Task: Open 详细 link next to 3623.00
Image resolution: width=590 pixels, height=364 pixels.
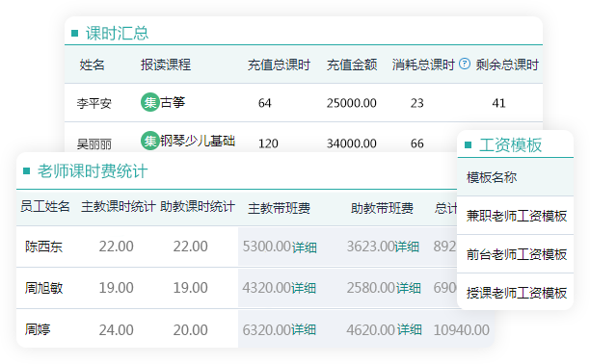Action: (x=407, y=247)
